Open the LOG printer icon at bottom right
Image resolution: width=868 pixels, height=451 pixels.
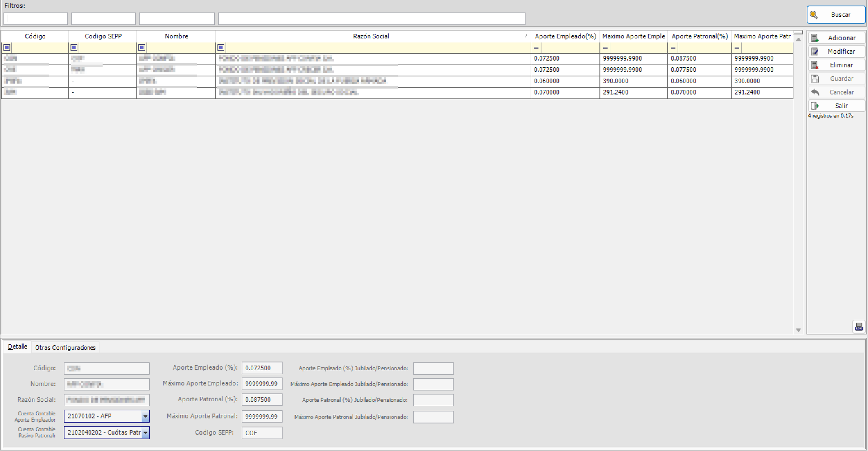point(859,326)
